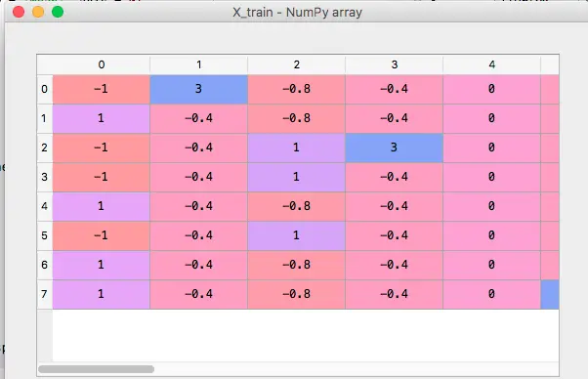Click cell -0.8 in row 0, column 2
This screenshot has height=379, width=588.
click(x=297, y=89)
